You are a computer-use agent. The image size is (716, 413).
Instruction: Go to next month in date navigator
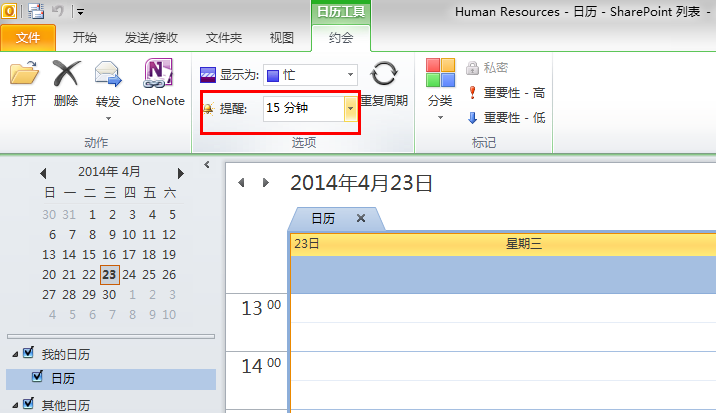181,173
